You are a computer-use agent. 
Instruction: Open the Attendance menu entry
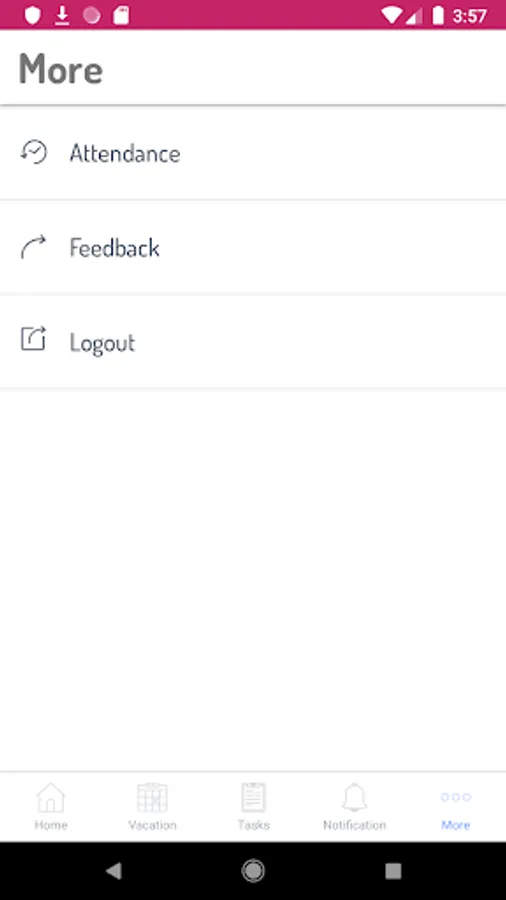pos(253,153)
